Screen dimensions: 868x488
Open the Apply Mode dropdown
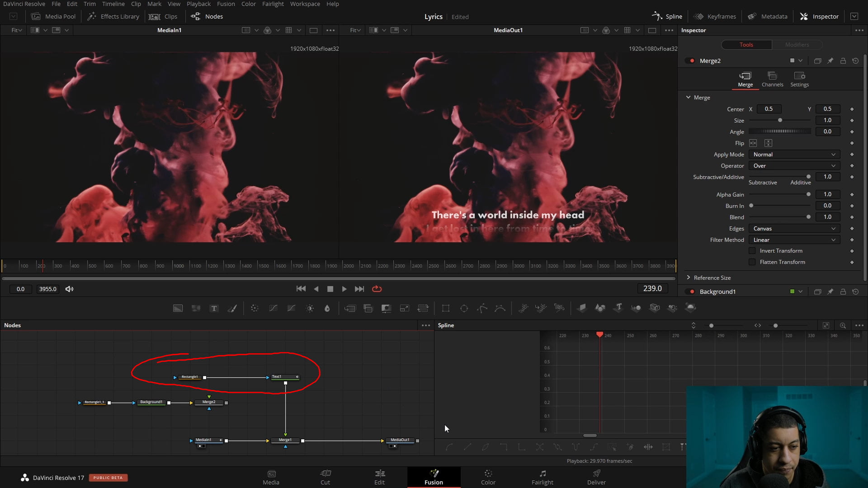pyautogui.click(x=794, y=154)
